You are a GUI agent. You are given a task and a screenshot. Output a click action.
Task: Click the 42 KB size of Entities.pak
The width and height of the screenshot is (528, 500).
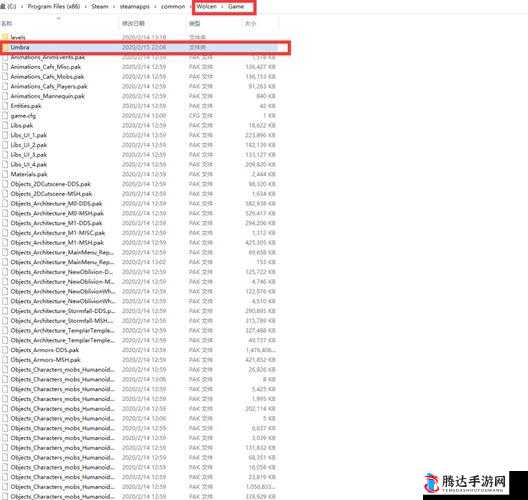click(268, 106)
